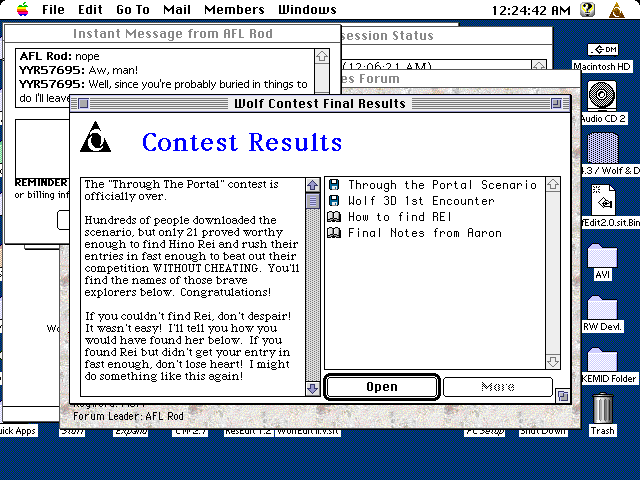This screenshot has width=640, height=480.
Task: Select the book icon for How to find REI
Action: click(x=334, y=217)
